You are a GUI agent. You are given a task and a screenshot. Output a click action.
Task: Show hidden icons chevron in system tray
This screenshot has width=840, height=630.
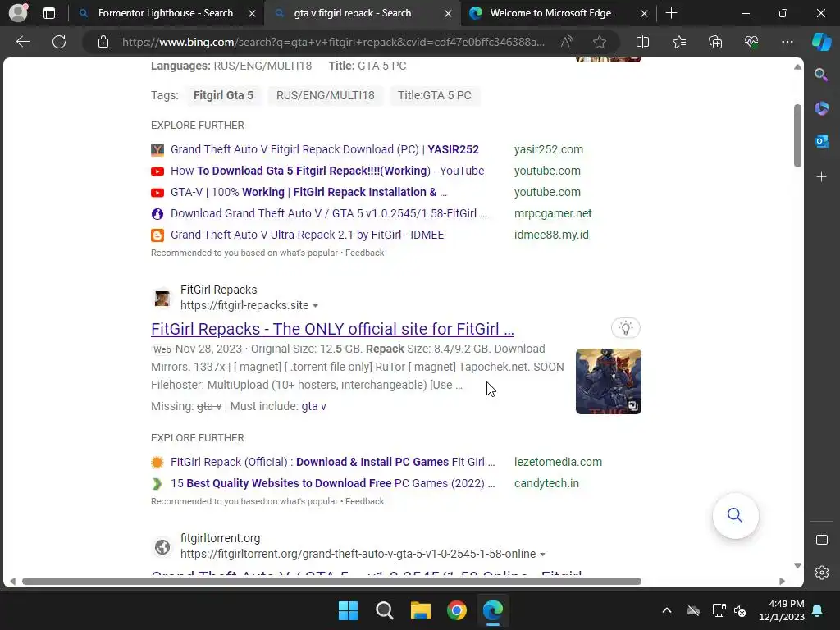point(666,610)
